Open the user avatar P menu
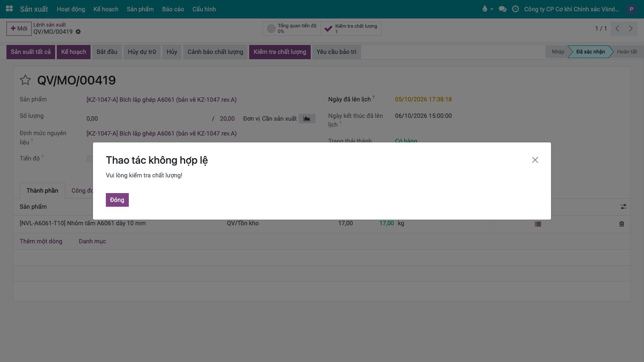644x362 pixels. pyautogui.click(x=631, y=9)
